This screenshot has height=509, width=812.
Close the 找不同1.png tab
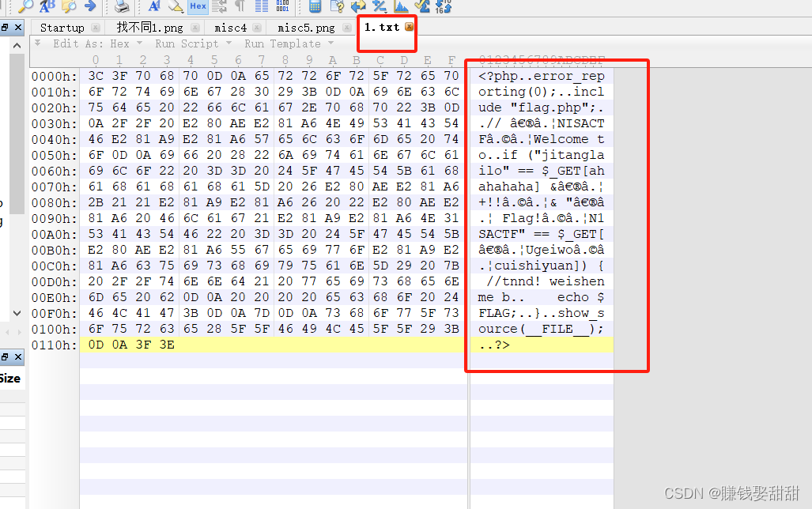(x=195, y=28)
